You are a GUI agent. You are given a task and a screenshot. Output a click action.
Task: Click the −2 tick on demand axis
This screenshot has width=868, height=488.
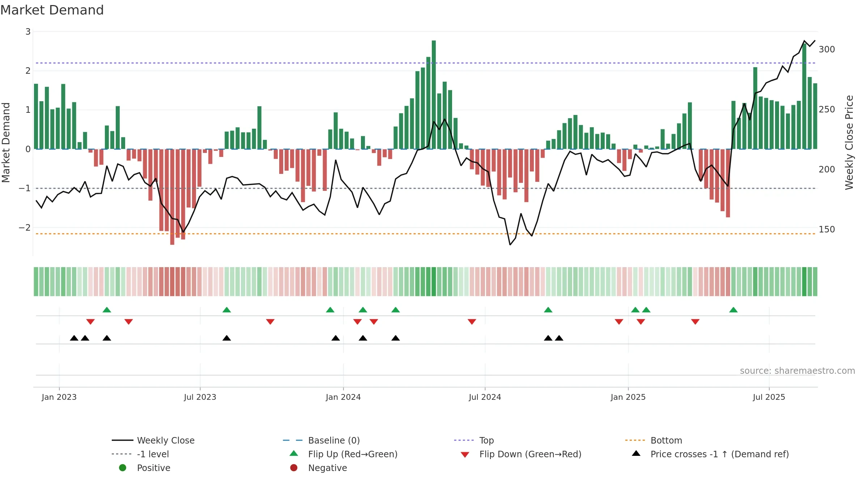click(25, 227)
